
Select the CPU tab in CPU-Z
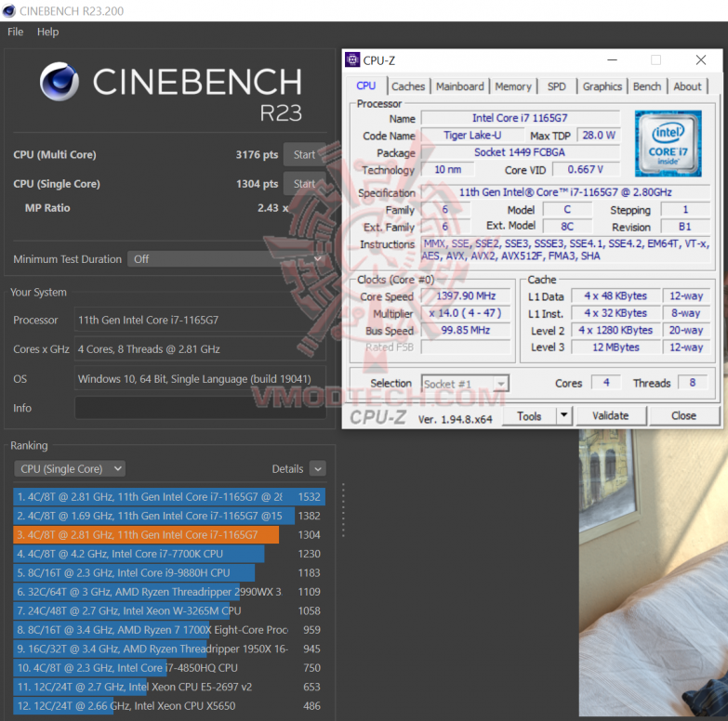(365, 85)
